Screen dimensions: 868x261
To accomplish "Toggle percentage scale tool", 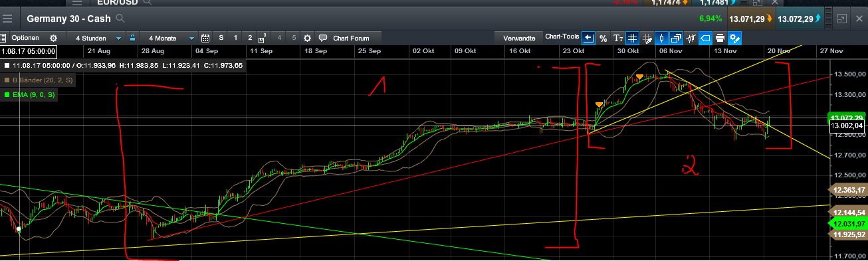I will tap(603, 38).
